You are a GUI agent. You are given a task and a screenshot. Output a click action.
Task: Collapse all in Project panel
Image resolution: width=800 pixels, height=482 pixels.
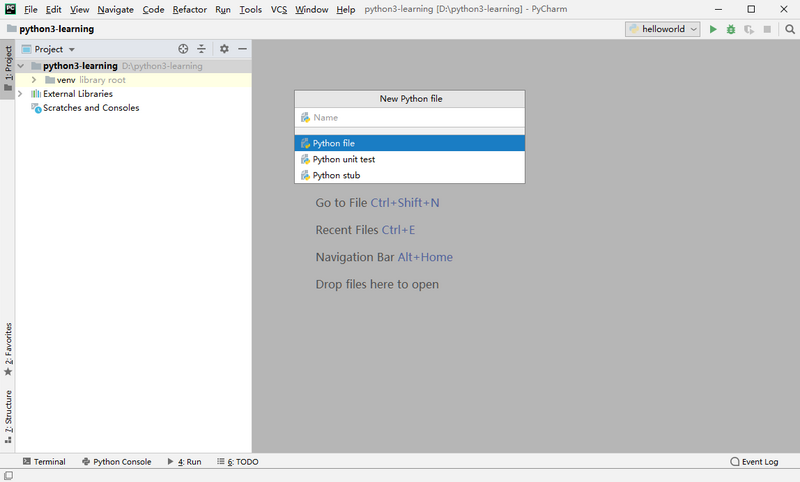pos(202,49)
